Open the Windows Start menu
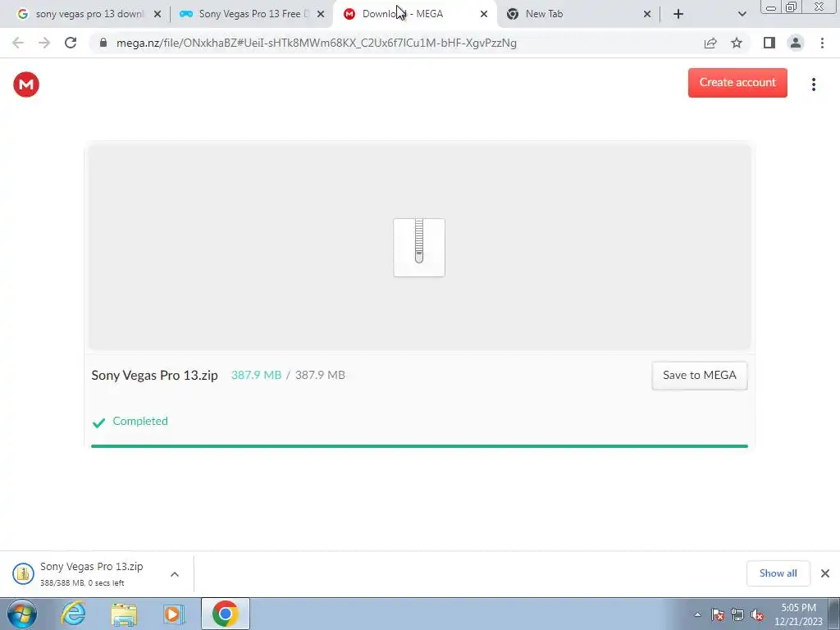 (22, 614)
